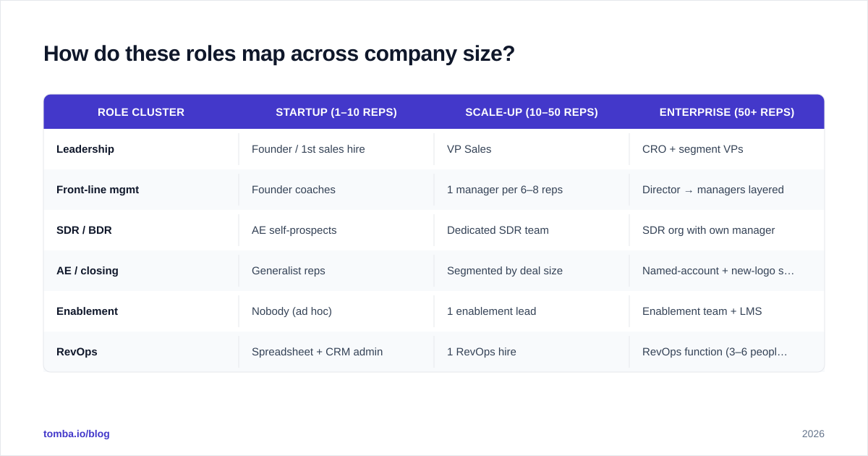Click the Front-line mgmt row label

pyautogui.click(x=98, y=190)
